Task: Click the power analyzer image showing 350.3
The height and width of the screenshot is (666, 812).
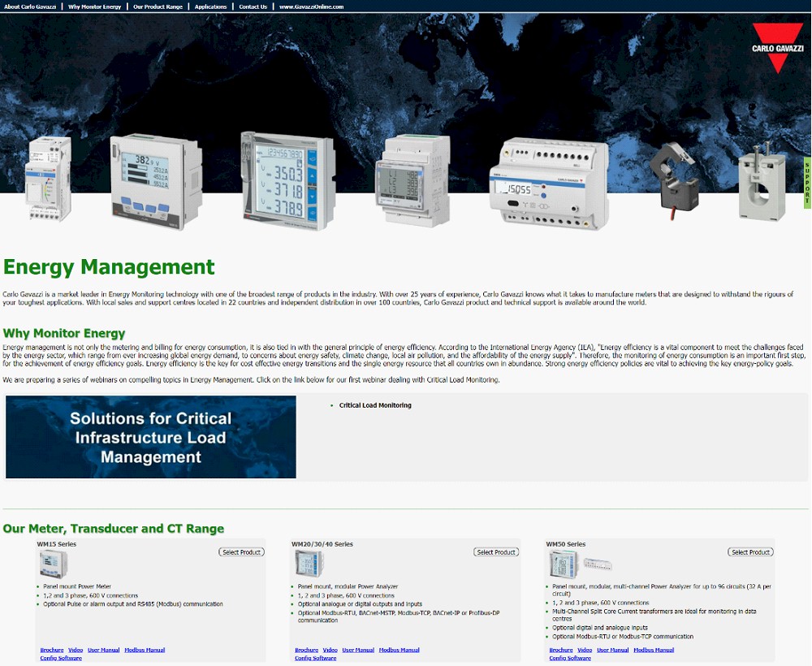Action: coord(288,180)
